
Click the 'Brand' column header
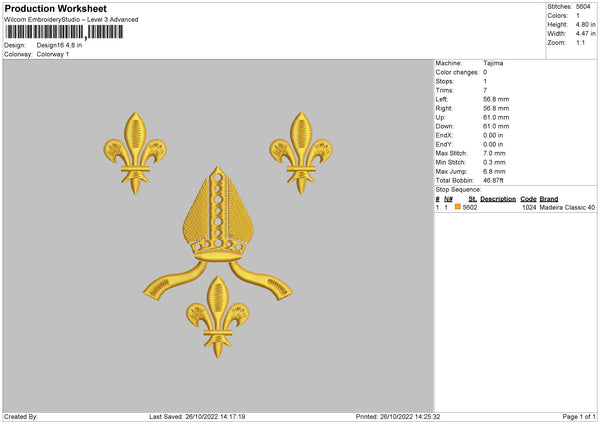pos(549,199)
